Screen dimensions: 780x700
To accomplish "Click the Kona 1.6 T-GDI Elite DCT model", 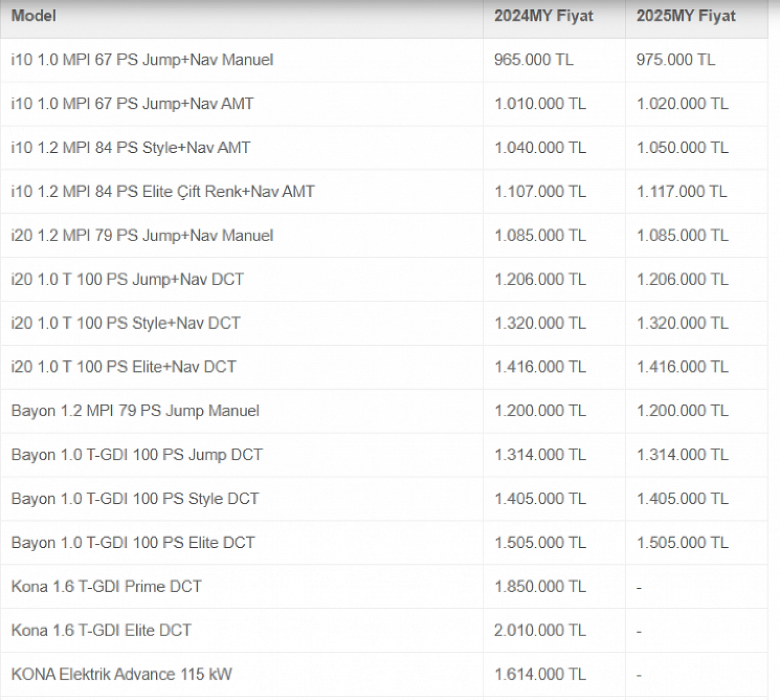I will [101, 630].
